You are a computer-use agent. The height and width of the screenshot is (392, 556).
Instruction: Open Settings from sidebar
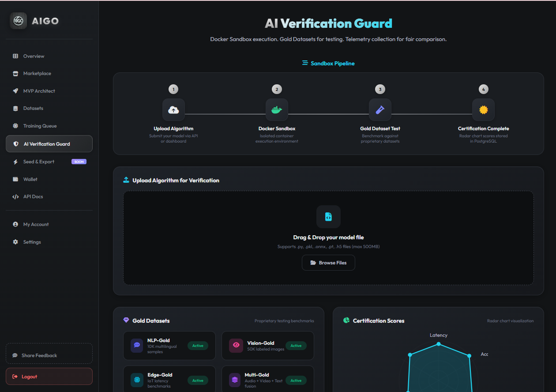(49, 242)
